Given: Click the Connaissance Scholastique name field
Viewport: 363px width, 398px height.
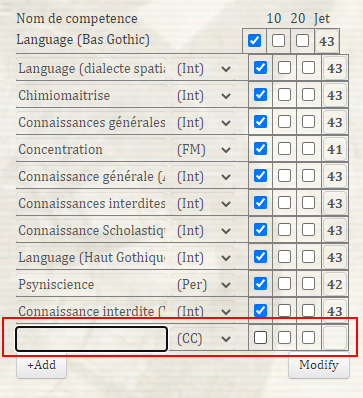Looking at the screenshot, I should pyautogui.click(x=91, y=231).
